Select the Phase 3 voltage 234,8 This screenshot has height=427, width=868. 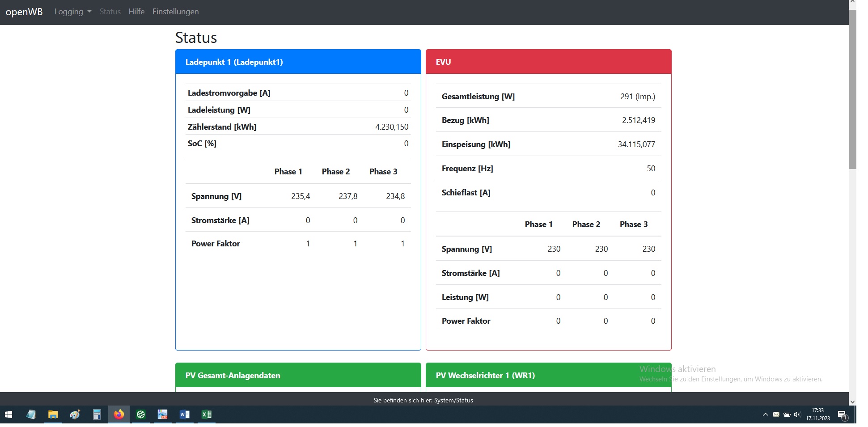click(395, 196)
